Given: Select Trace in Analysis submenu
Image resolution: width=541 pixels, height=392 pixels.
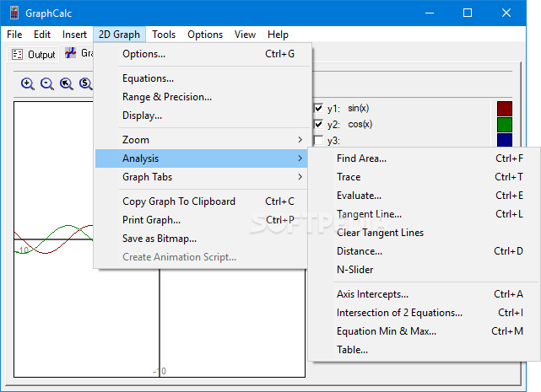Looking at the screenshot, I should [424, 177].
